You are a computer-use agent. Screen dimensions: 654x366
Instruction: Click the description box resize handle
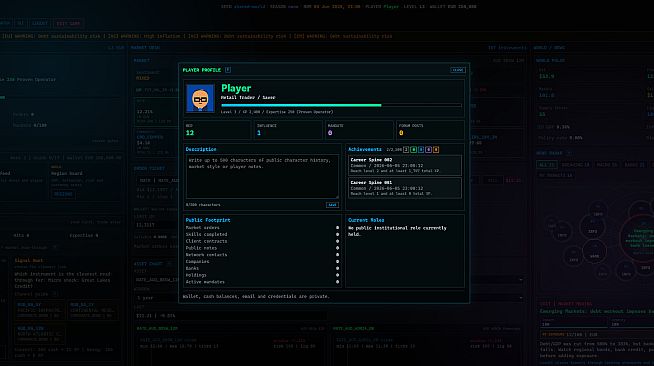(x=337, y=196)
